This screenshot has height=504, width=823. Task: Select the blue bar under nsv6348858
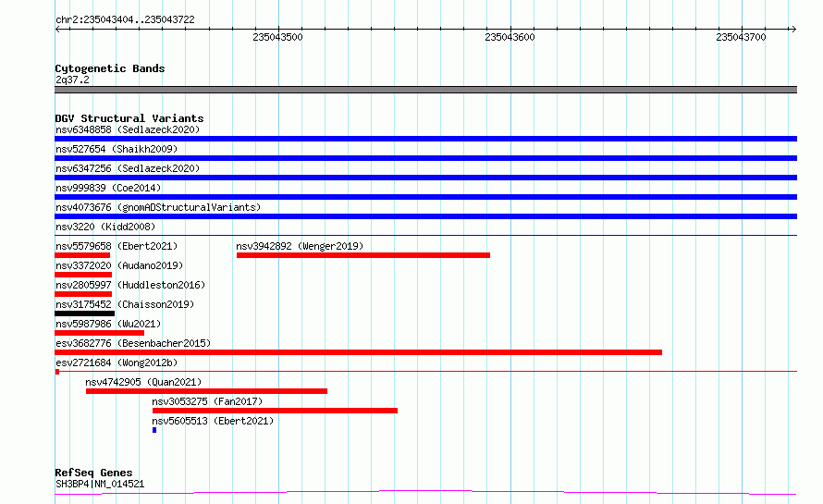[425, 139]
